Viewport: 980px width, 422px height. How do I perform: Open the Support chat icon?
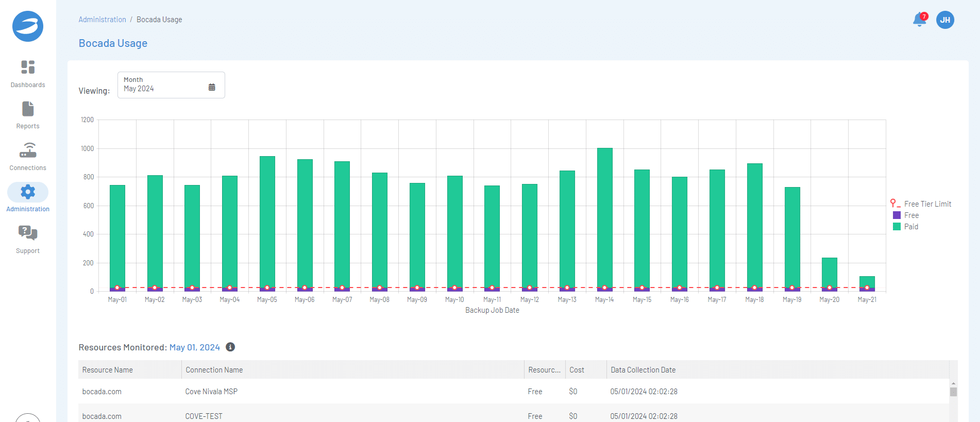[x=28, y=233]
